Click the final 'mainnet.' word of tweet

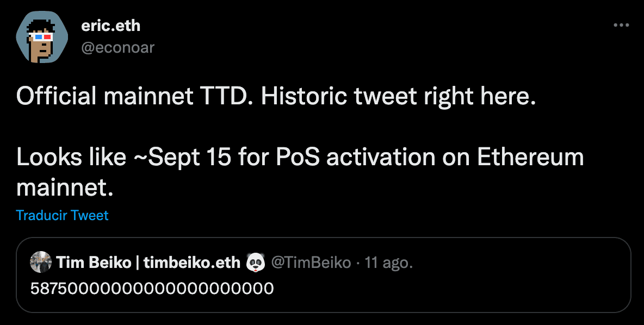[x=65, y=187]
